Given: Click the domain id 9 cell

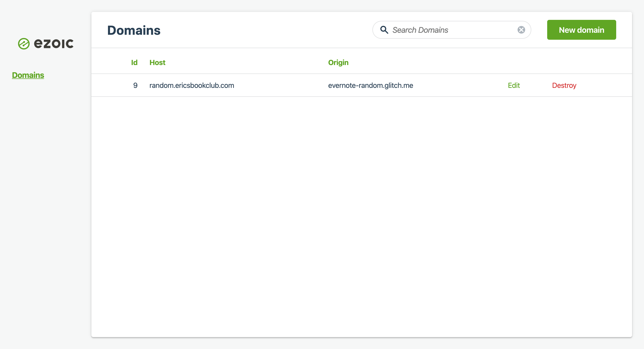Looking at the screenshot, I should click(135, 85).
